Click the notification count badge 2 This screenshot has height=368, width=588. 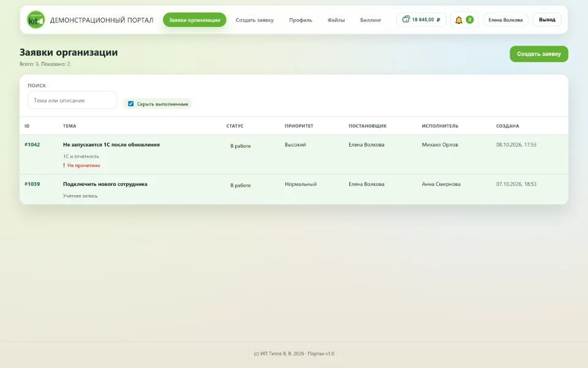click(x=470, y=20)
